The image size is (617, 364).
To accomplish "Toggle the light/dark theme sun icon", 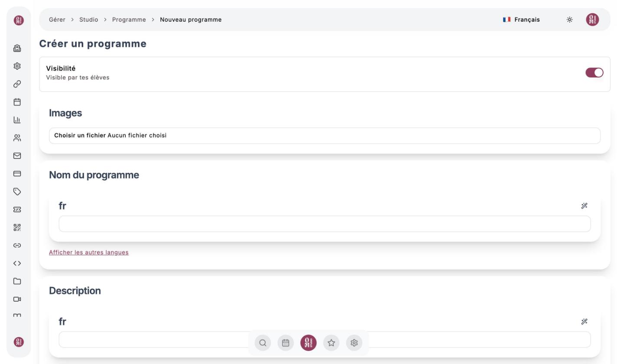I will pos(570,19).
